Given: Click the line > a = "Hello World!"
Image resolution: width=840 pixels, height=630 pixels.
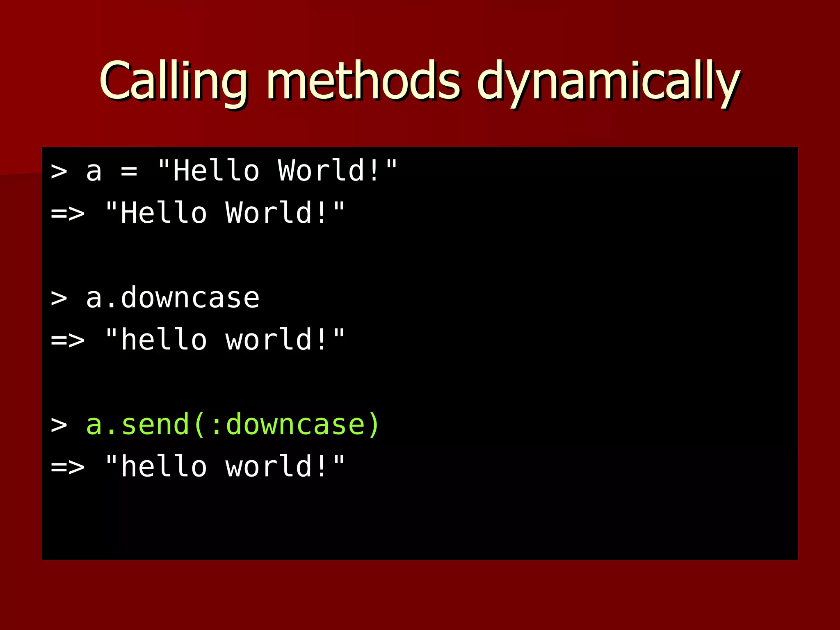Looking at the screenshot, I should [x=224, y=171].
